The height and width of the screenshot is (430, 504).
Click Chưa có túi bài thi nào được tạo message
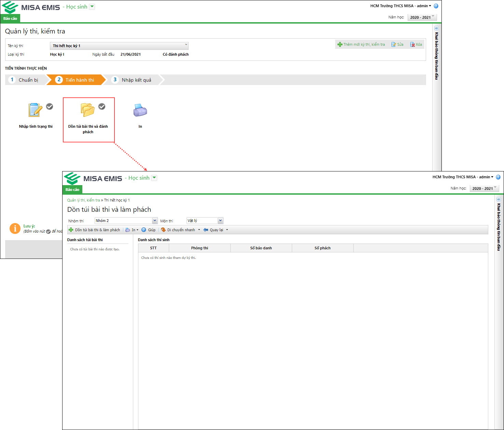[95, 249]
